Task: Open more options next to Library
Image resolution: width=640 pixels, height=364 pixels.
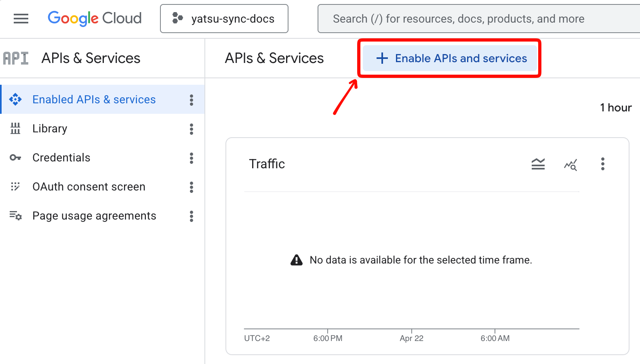Action: [x=192, y=129]
